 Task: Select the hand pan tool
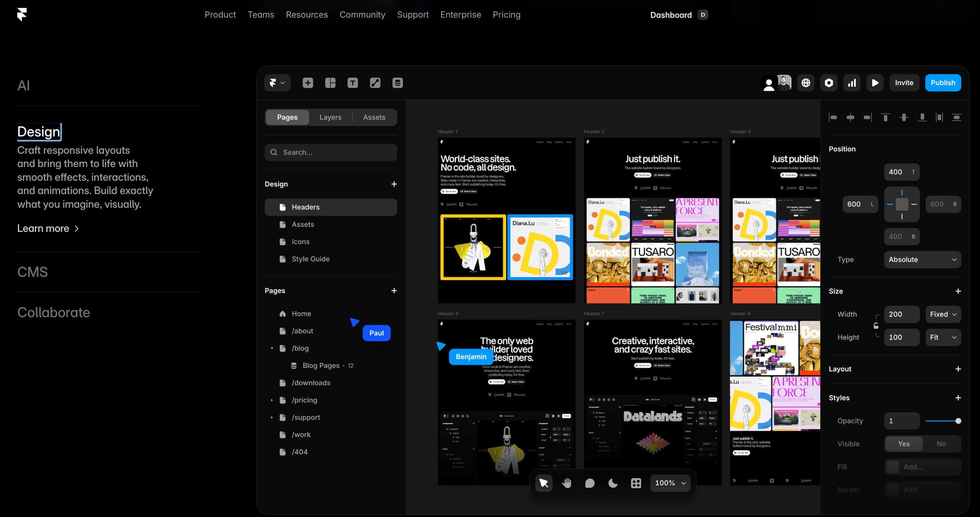point(567,483)
